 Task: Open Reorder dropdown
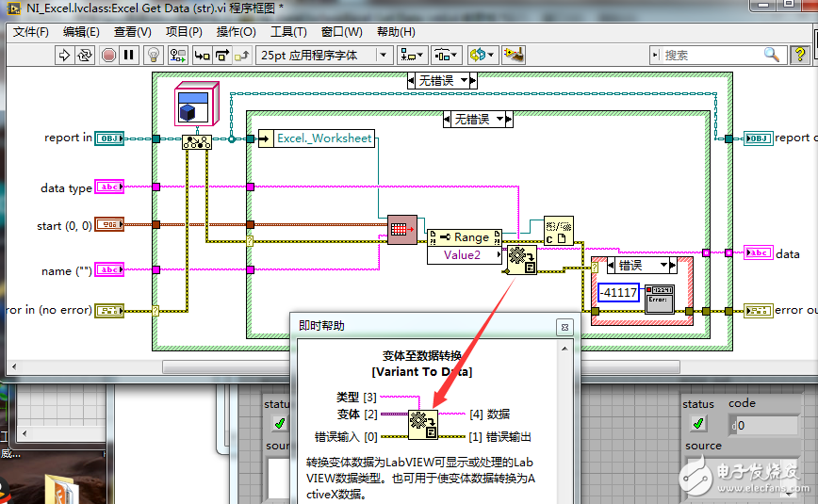[x=483, y=55]
